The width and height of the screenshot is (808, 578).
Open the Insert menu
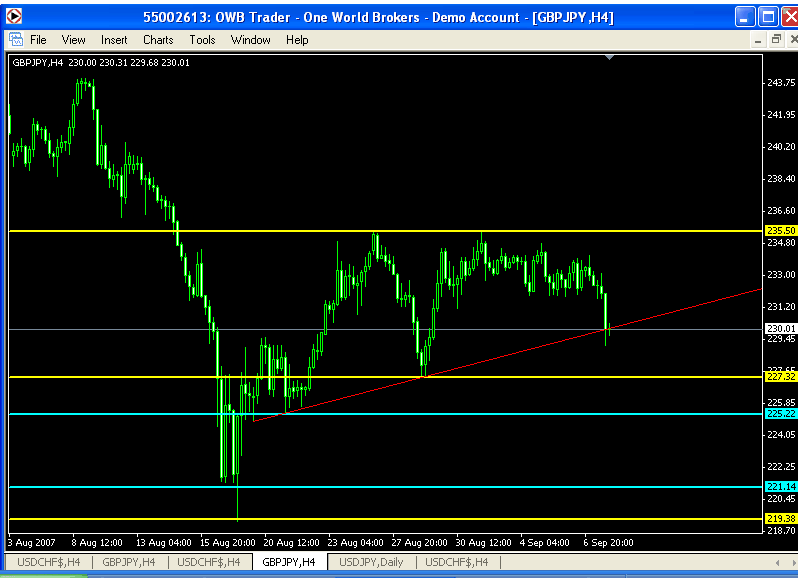114,40
